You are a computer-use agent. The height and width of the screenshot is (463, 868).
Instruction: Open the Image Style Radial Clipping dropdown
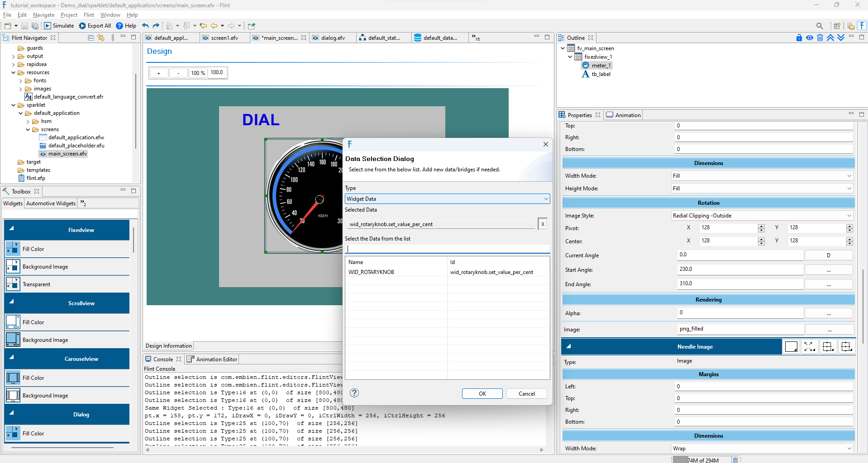click(x=762, y=216)
